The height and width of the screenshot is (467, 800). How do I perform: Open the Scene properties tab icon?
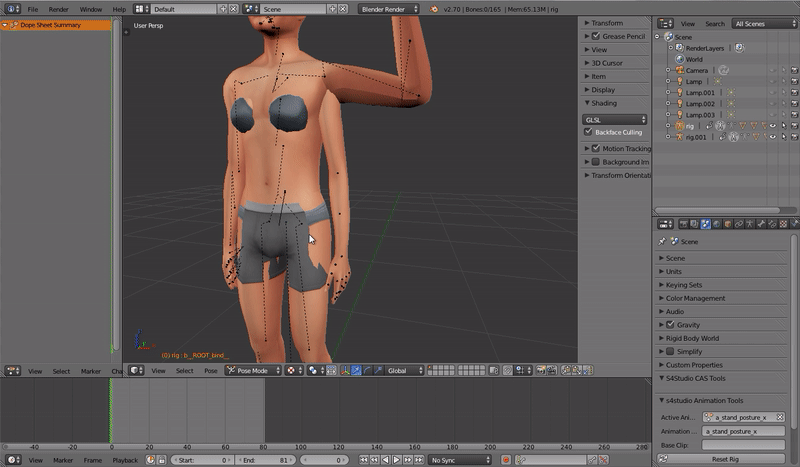pos(706,224)
